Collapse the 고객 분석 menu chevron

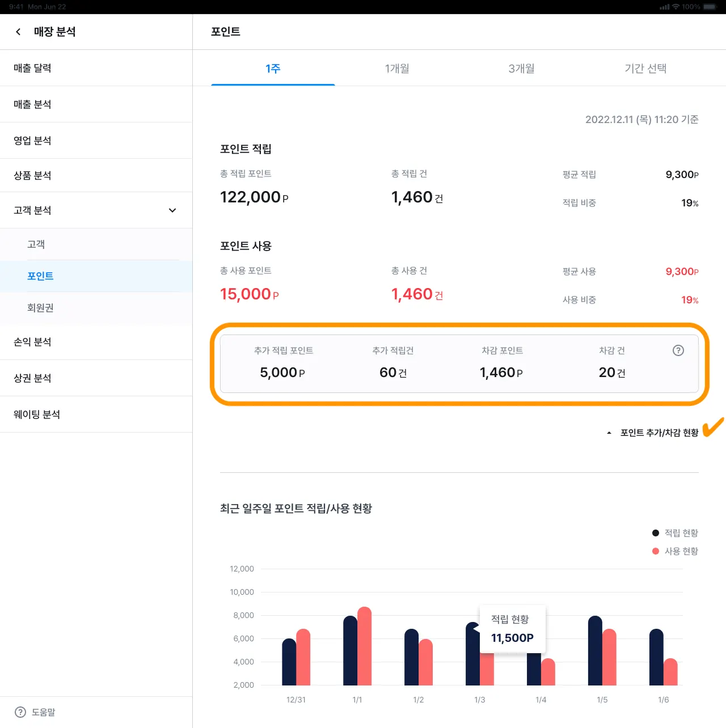coord(172,210)
